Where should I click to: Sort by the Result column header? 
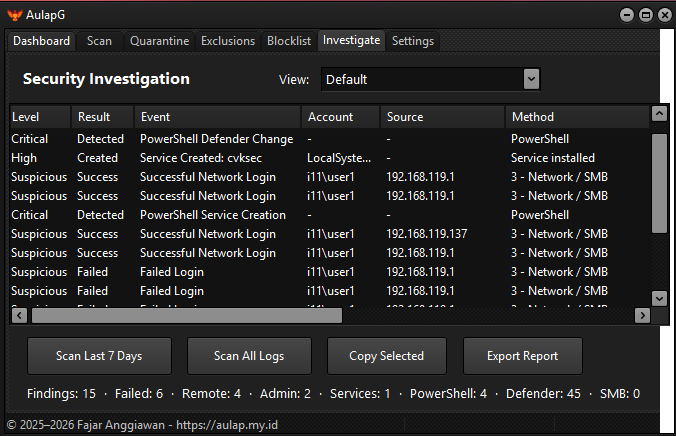pos(103,117)
